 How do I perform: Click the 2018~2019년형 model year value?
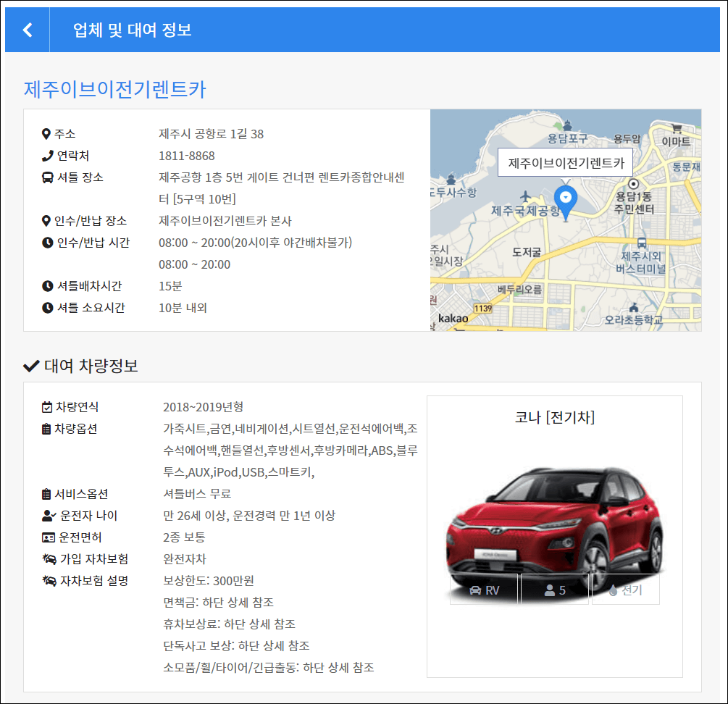pyautogui.click(x=204, y=407)
